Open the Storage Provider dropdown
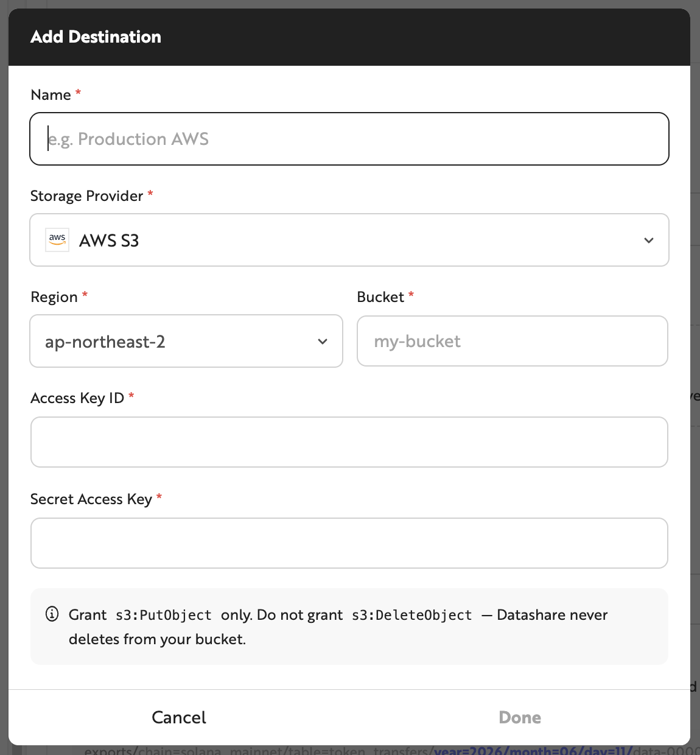 349,240
